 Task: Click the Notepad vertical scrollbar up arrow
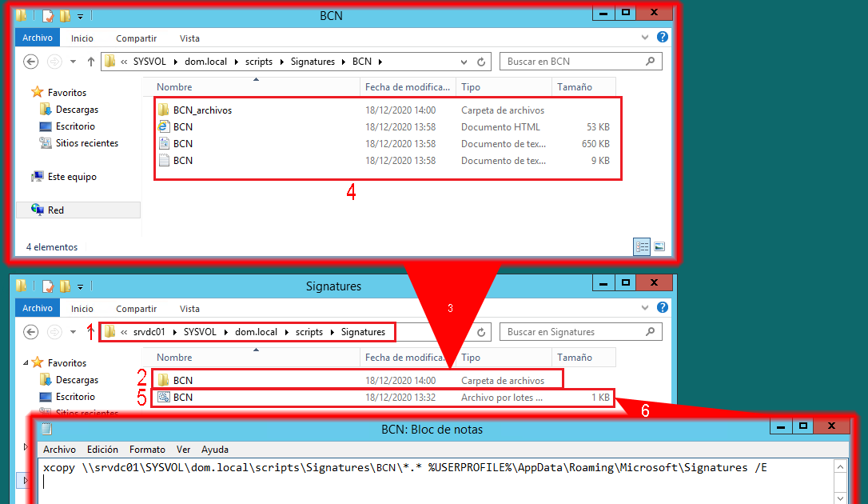840,467
